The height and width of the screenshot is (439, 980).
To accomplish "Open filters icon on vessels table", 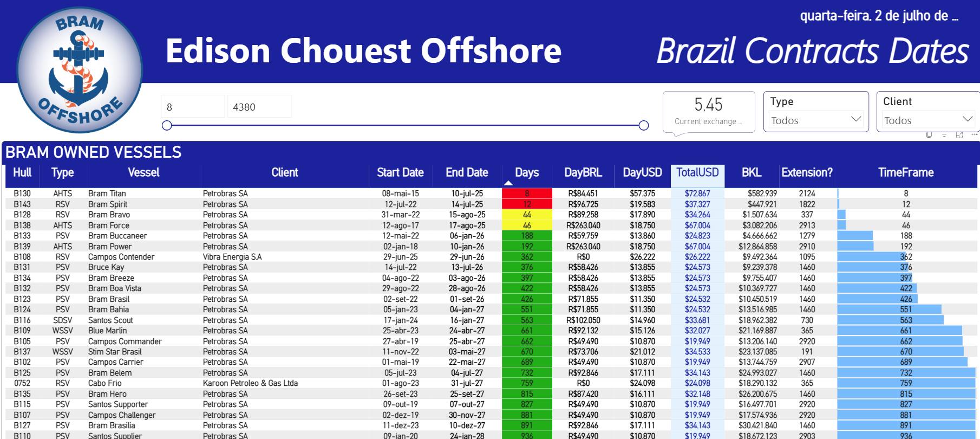I will (x=944, y=135).
